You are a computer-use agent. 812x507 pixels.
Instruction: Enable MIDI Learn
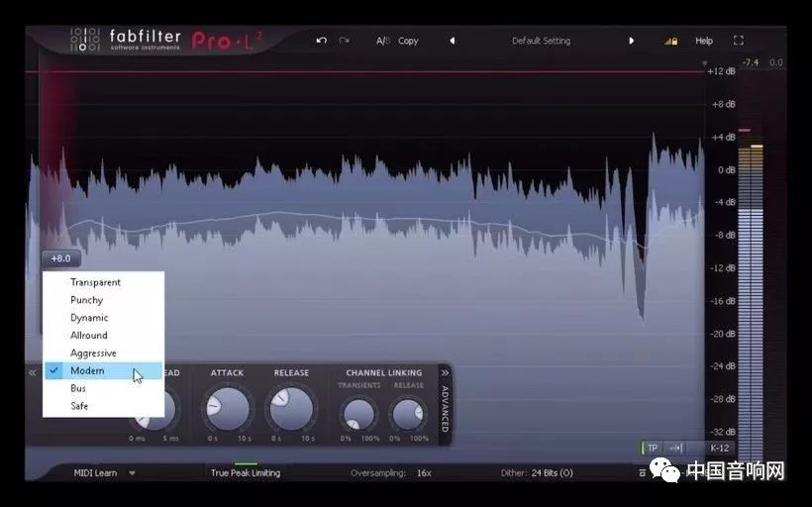pos(95,472)
